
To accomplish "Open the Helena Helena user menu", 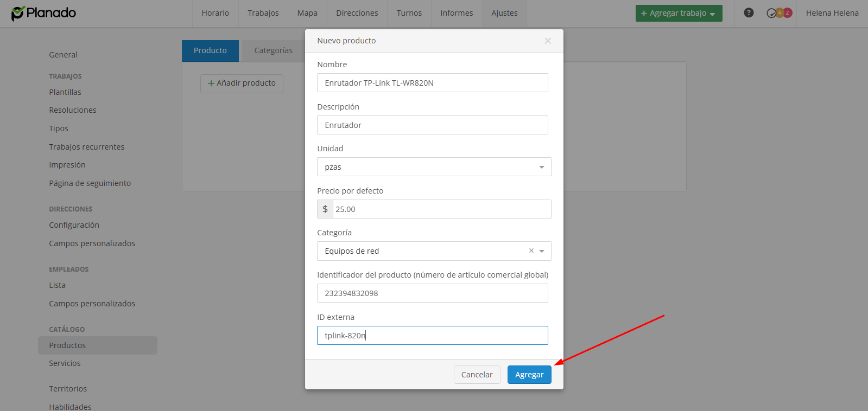I will pyautogui.click(x=832, y=13).
